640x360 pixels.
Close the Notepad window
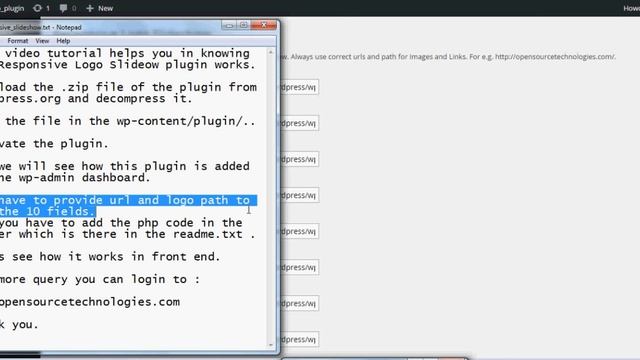[x=264, y=25]
